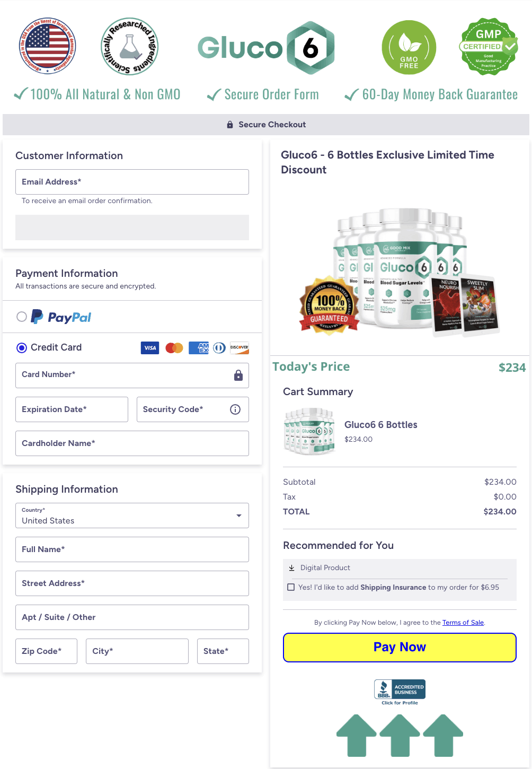Open the Payment Information section
The height and width of the screenshot is (769, 532).
66,273
